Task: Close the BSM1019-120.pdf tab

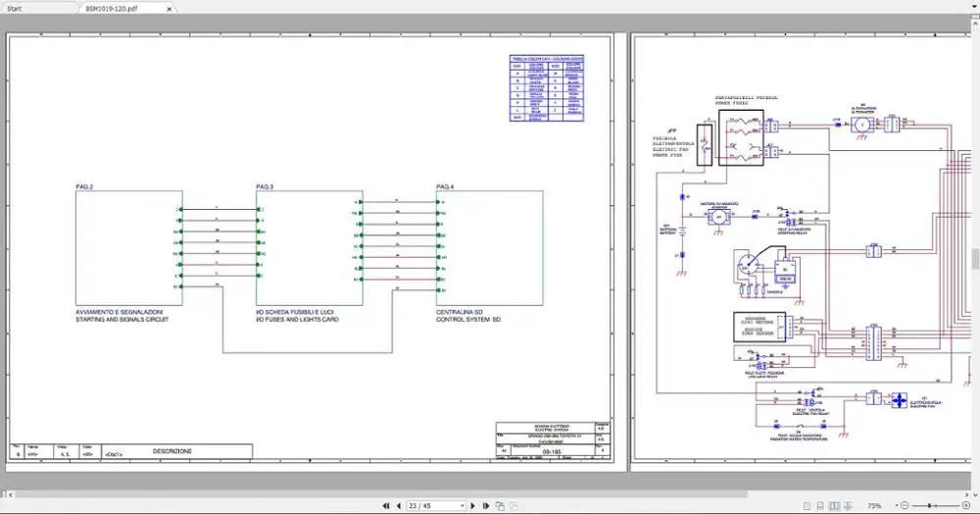Action: point(169,8)
